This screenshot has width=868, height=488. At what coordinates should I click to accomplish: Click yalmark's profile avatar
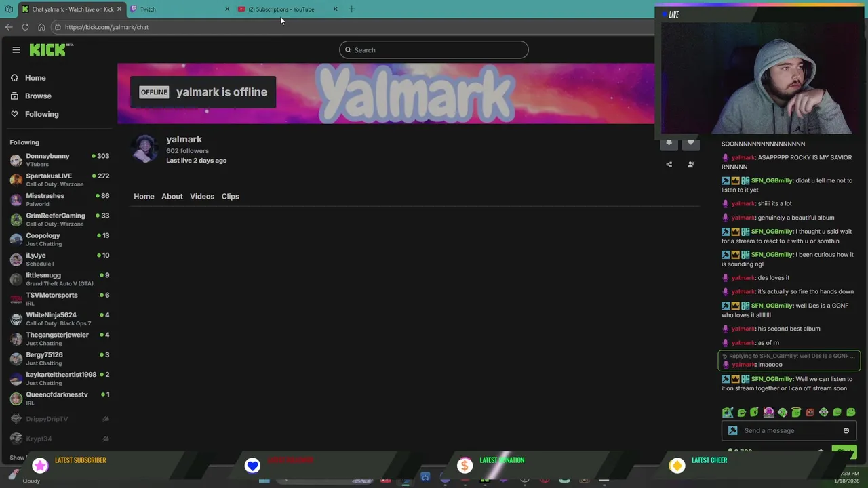coord(145,148)
